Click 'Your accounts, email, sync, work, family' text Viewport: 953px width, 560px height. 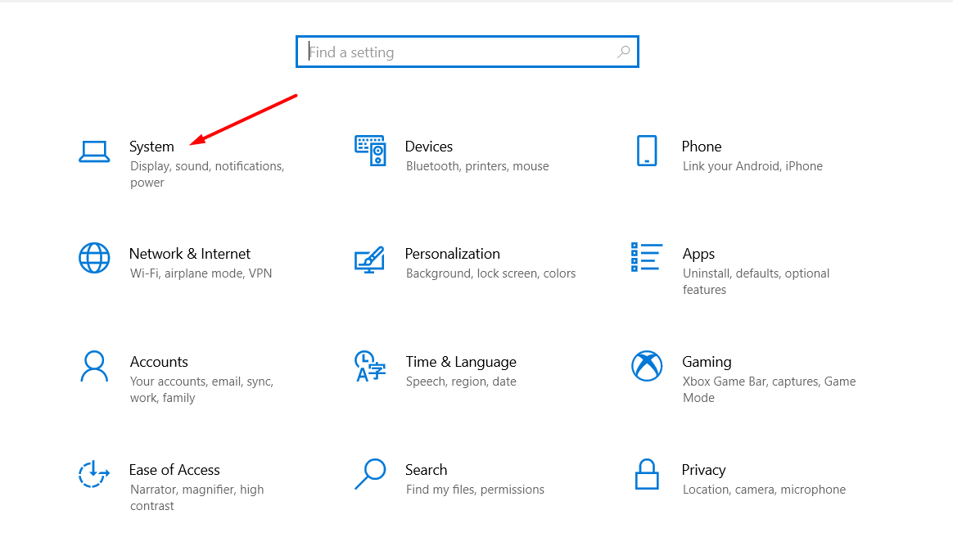[x=201, y=390]
